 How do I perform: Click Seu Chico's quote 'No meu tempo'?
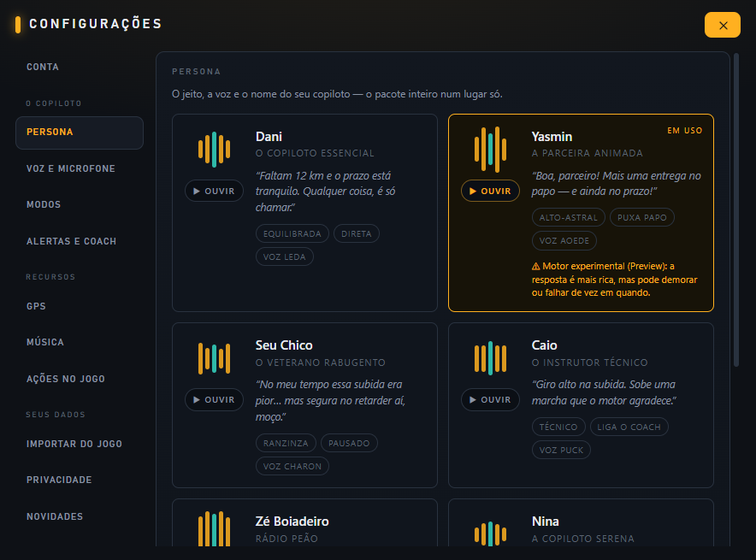(331, 400)
